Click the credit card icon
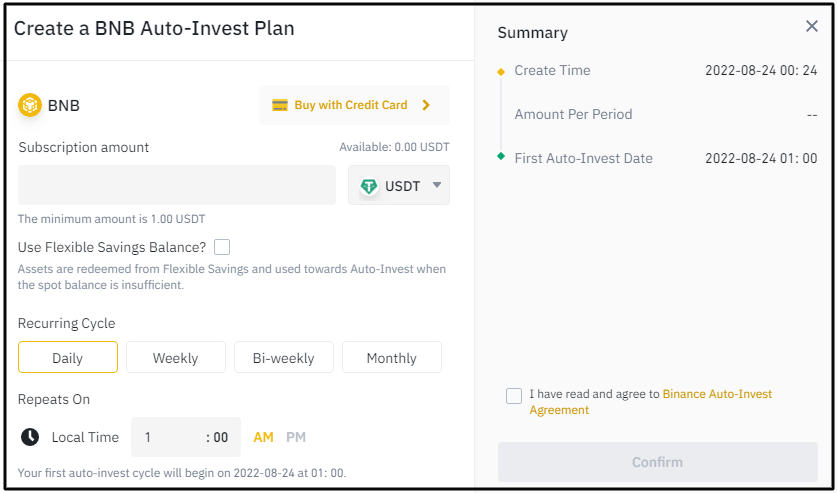The height and width of the screenshot is (493, 837). (x=280, y=105)
